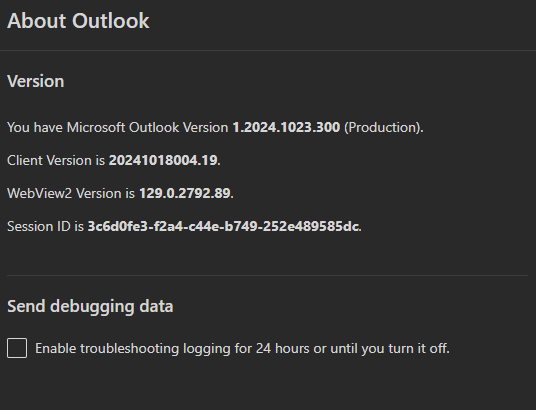The height and width of the screenshot is (410, 536).
Task: Click the word 'About' in the page title
Action: [x=37, y=21]
